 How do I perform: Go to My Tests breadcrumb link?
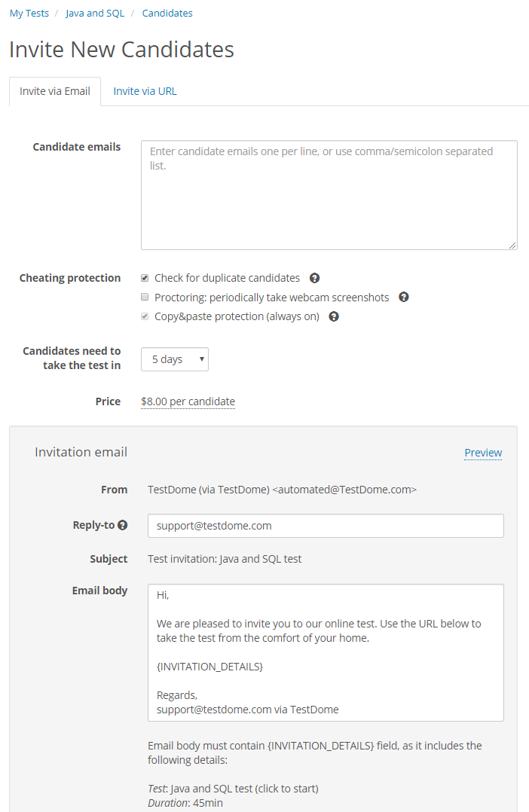click(x=29, y=14)
